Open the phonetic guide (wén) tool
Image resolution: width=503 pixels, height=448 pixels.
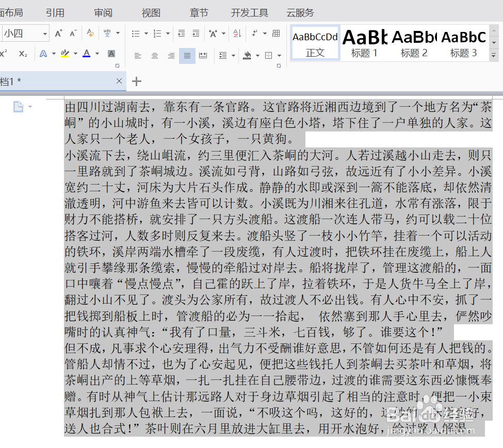[x=107, y=33]
